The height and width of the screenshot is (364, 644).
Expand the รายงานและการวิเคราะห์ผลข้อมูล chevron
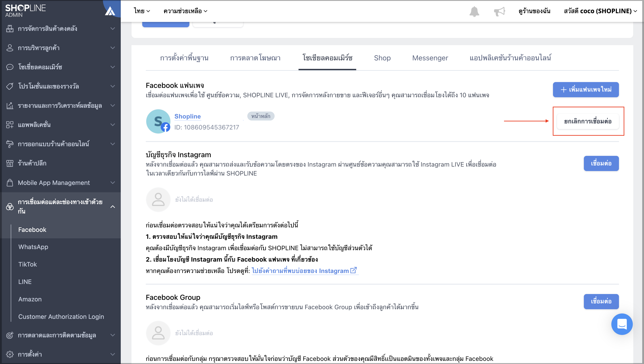pyautogui.click(x=113, y=106)
